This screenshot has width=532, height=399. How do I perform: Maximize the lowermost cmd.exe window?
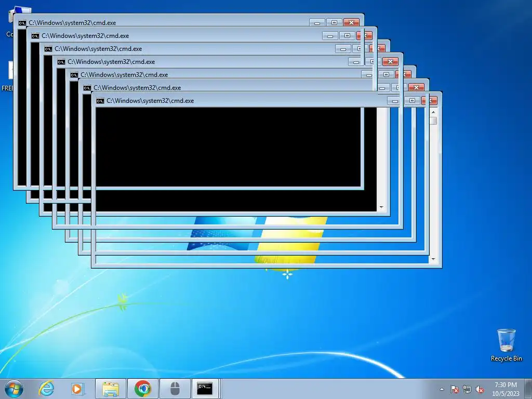tap(412, 100)
